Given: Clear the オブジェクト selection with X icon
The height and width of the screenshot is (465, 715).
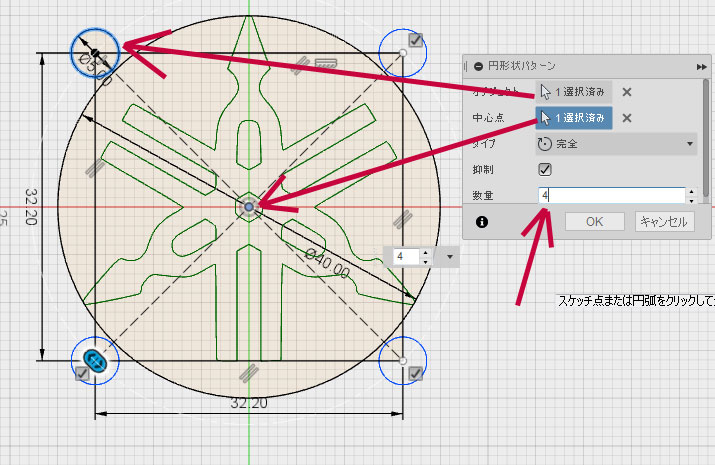Looking at the screenshot, I should click(x=627, y=92).
